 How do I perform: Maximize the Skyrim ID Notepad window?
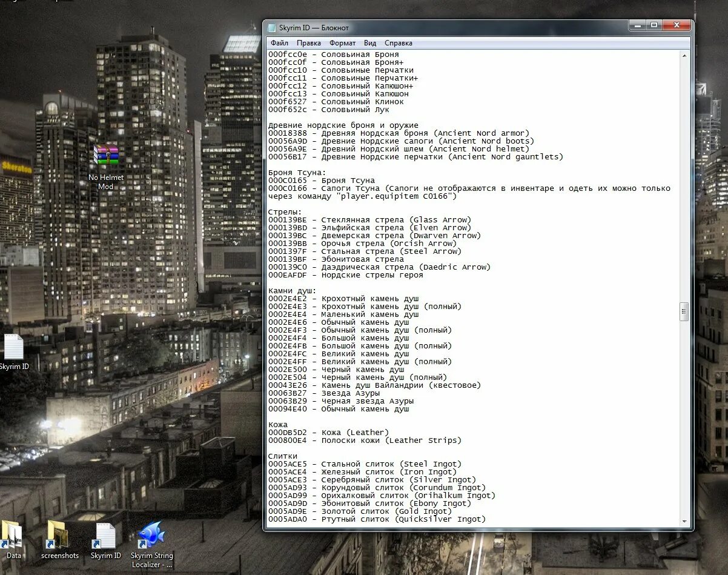click(654, 25)
